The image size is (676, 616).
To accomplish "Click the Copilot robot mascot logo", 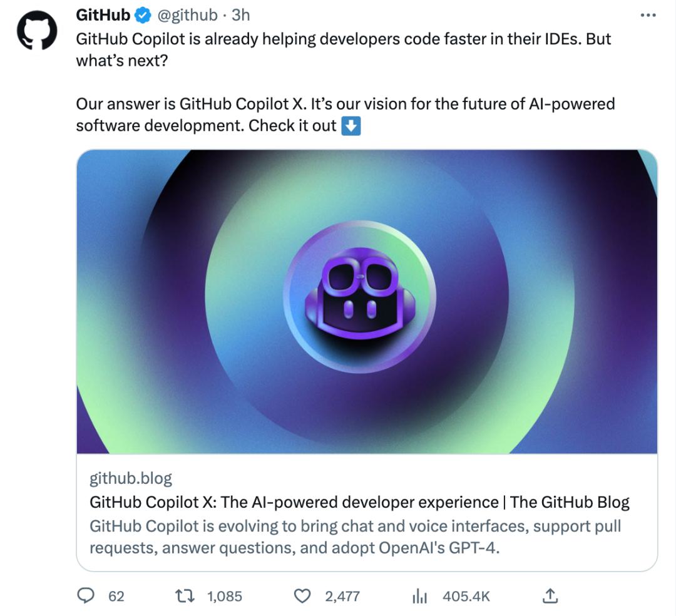I will (x=360, y=297).
